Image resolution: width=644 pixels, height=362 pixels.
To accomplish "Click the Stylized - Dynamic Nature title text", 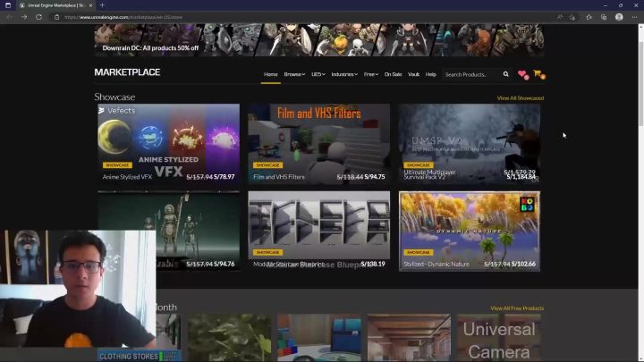I will coord(436,264).
